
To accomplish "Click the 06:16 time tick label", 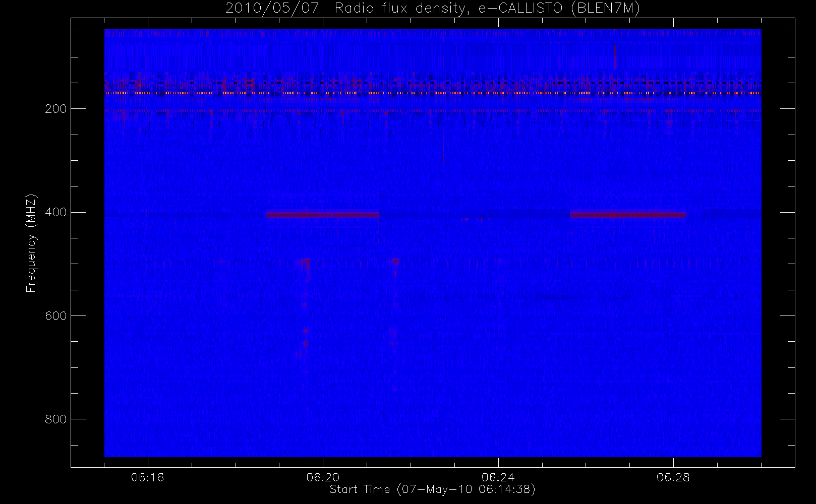I will [148, 477].
